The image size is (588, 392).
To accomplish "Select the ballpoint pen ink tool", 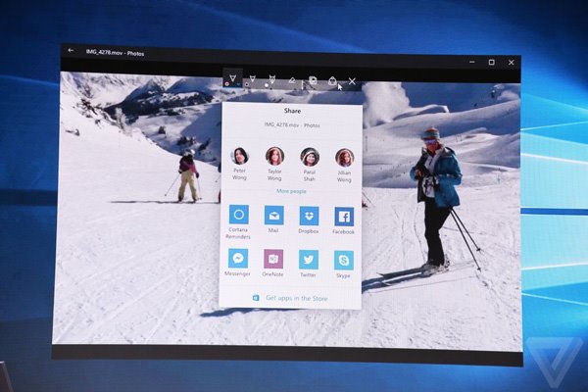I will pos(232,78).
